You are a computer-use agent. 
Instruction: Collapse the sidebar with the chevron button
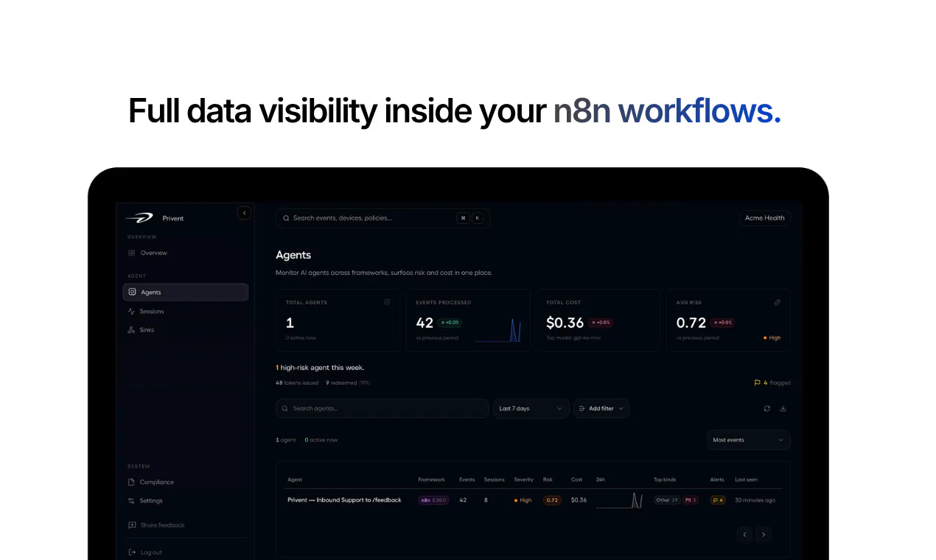pos(245,213)
